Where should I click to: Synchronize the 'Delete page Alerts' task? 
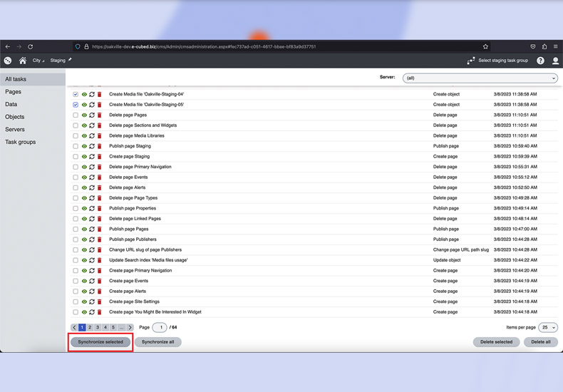pos(92,187)
